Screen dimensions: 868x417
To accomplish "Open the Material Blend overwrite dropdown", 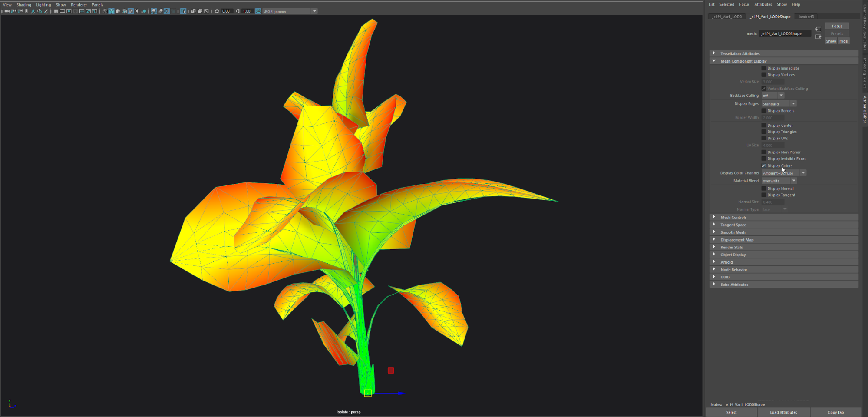I will click(779, 181).
